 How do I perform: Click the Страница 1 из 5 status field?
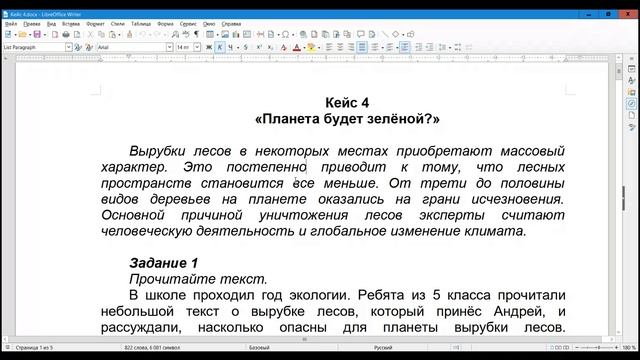tap(34, 348)
